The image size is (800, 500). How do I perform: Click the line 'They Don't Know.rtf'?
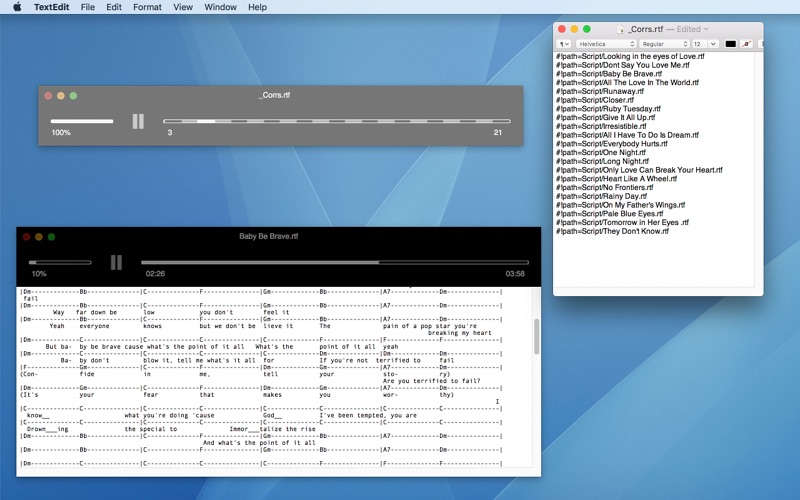(612, 231)
